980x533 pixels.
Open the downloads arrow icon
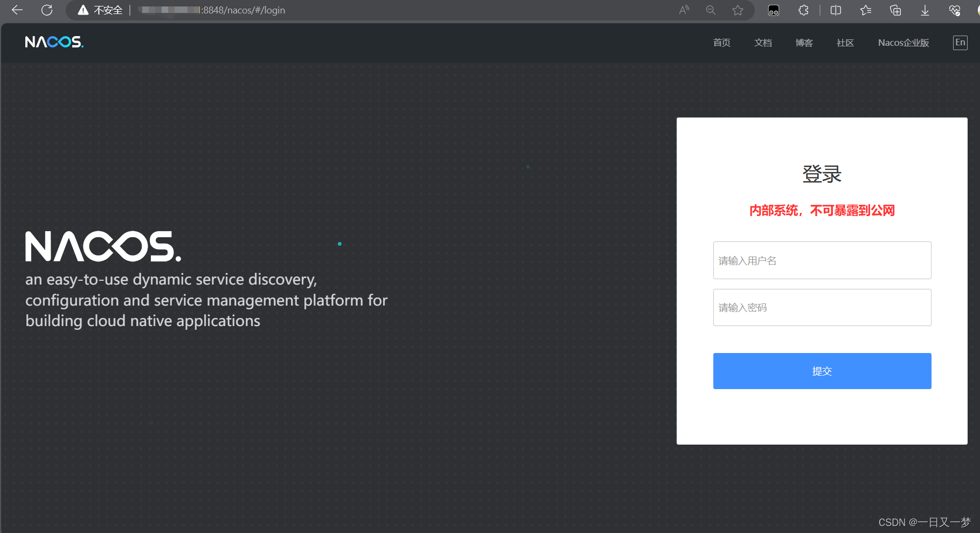point(925,10)
